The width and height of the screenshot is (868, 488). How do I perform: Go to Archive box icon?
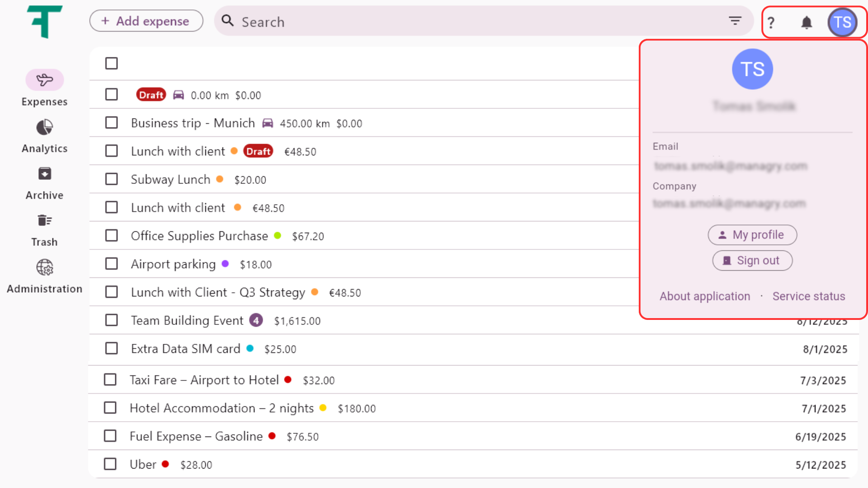44,174
